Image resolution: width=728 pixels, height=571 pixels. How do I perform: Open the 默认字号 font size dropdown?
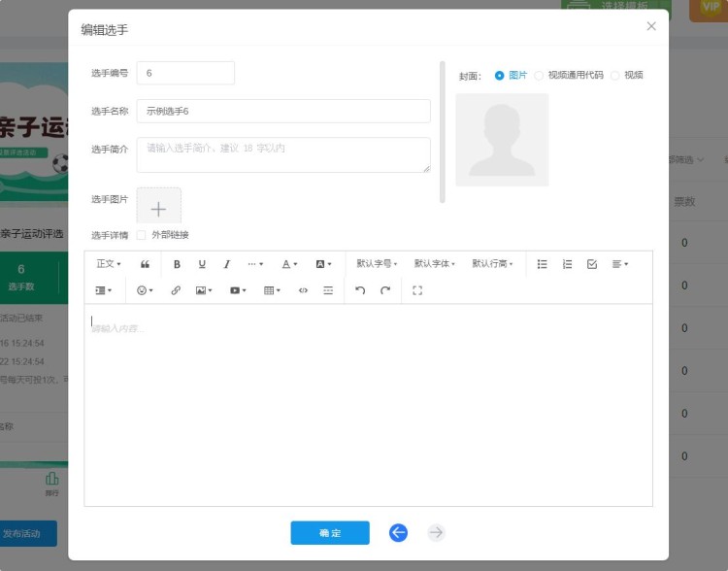coord(377,264)
